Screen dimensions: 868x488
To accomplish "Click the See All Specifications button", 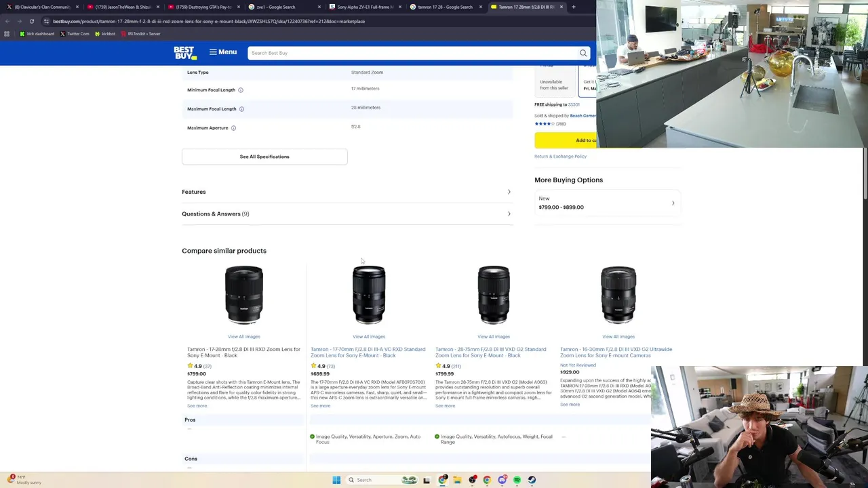I will coord(264,157).
